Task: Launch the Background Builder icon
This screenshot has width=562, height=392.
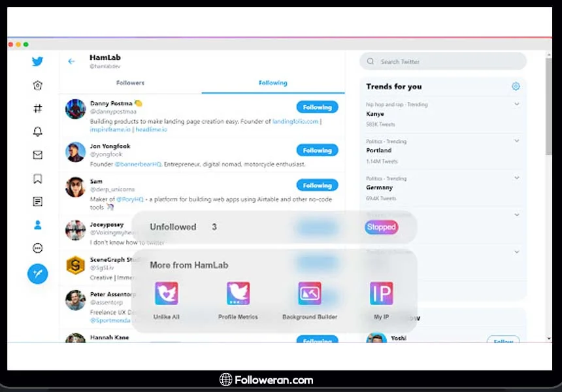Action: click(310, 293)
